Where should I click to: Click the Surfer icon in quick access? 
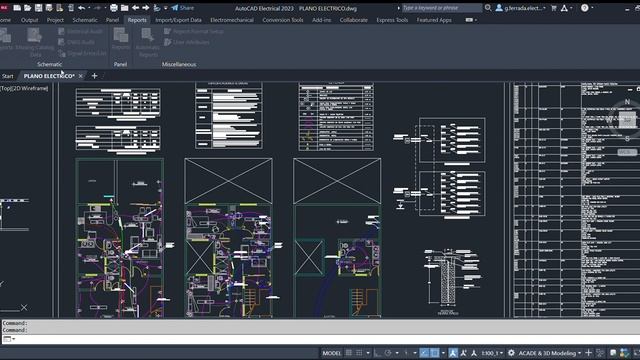pyautogui.click(x=157, y=8)
